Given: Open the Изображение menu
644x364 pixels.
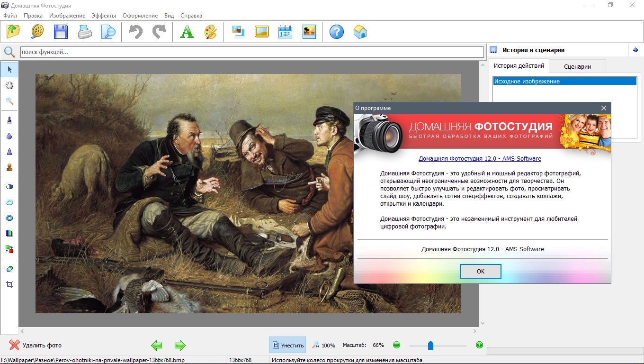Looking at the screenshot, I should [x=67, y=16].
